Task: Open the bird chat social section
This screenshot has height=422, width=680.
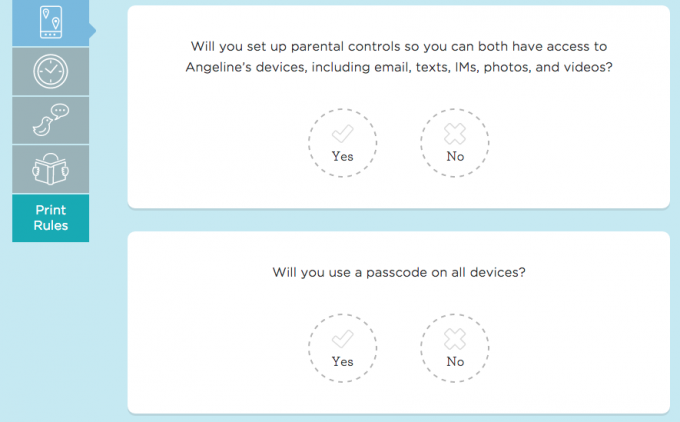Action: [x=51, y=120]
